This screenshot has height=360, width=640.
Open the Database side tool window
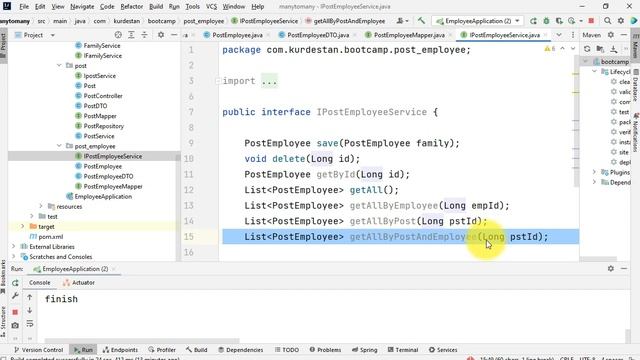[636, 85]
